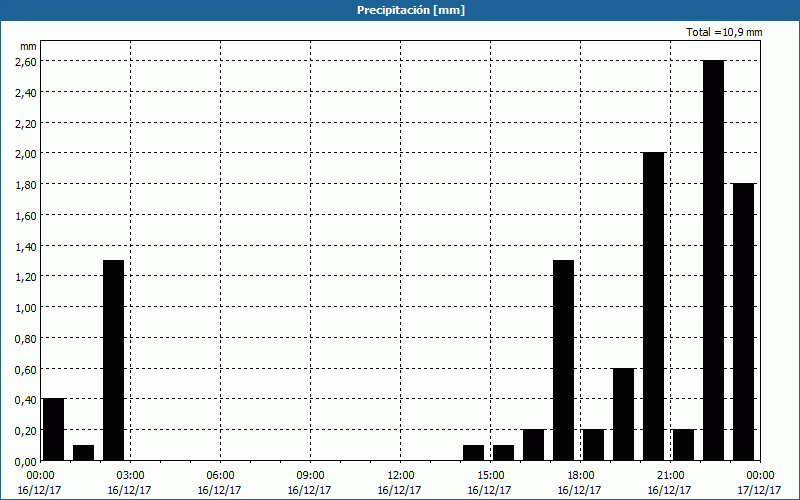Click the 0,40 y-axis value

coord(26,399)
